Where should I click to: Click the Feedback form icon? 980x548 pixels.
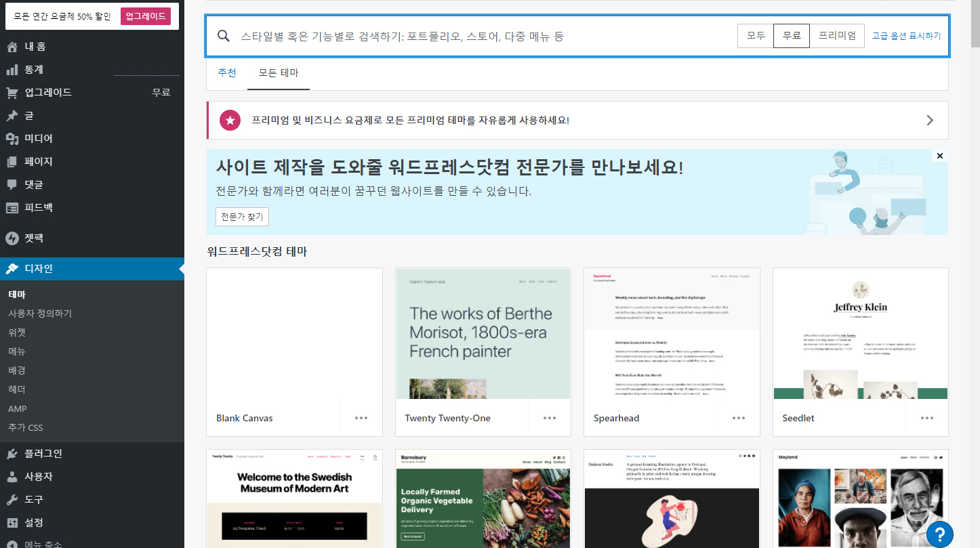[x=12, y=208]
